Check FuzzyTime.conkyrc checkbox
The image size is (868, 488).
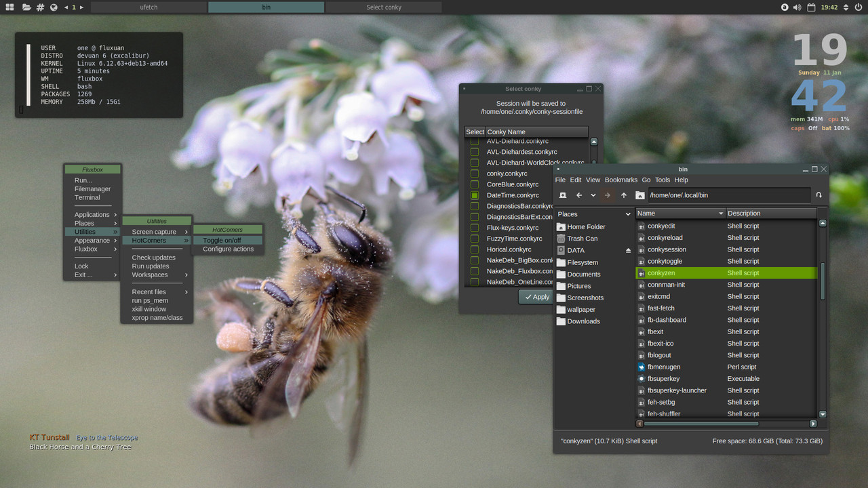[475, 239]
